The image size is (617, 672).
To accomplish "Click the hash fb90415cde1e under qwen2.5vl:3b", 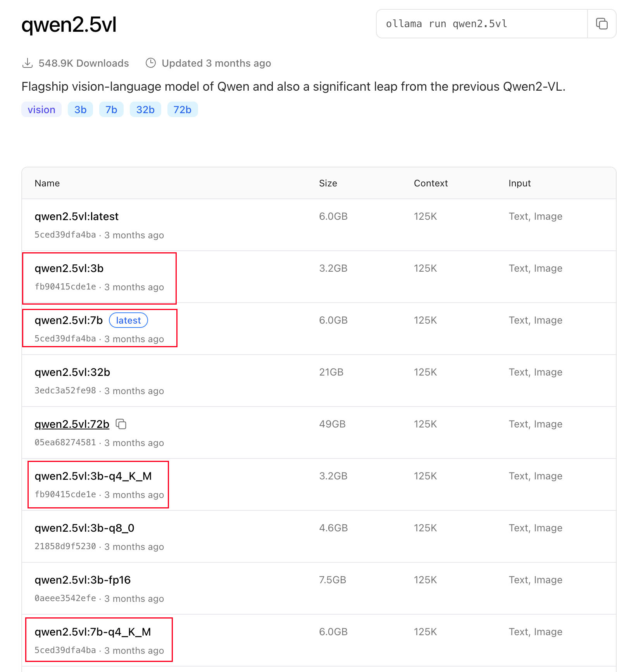I will (x=65, y=287).
